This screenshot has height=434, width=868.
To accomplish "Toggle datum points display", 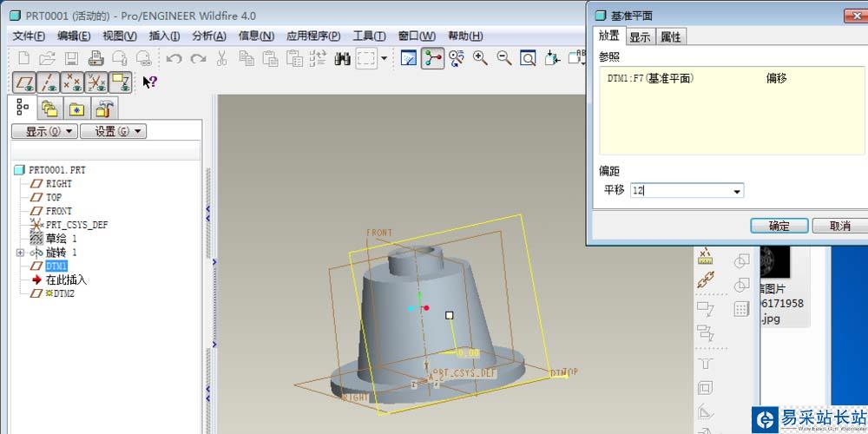I will (72, 82).
